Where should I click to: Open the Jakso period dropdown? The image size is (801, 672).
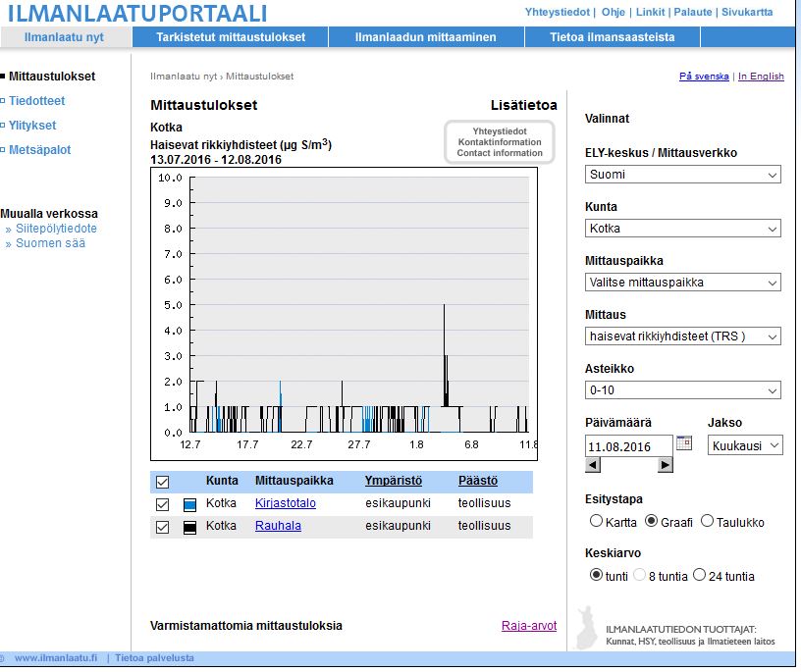(745, 445)
